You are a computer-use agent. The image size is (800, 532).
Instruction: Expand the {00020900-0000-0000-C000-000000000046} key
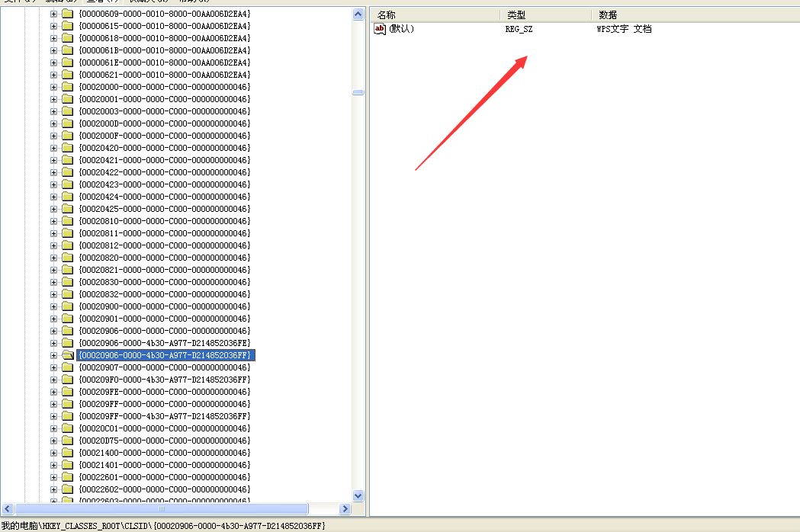(54, 306)
